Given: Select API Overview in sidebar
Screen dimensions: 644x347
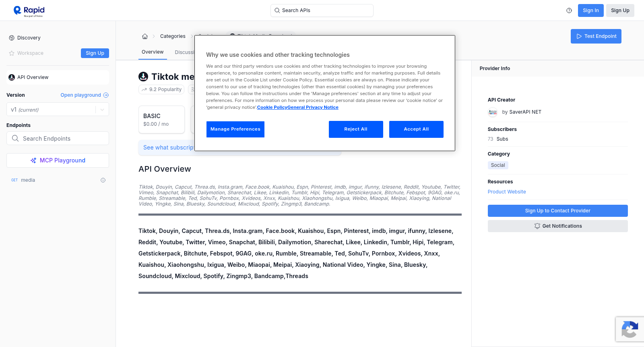Looking at the screenshot, I should click(58, 77).
